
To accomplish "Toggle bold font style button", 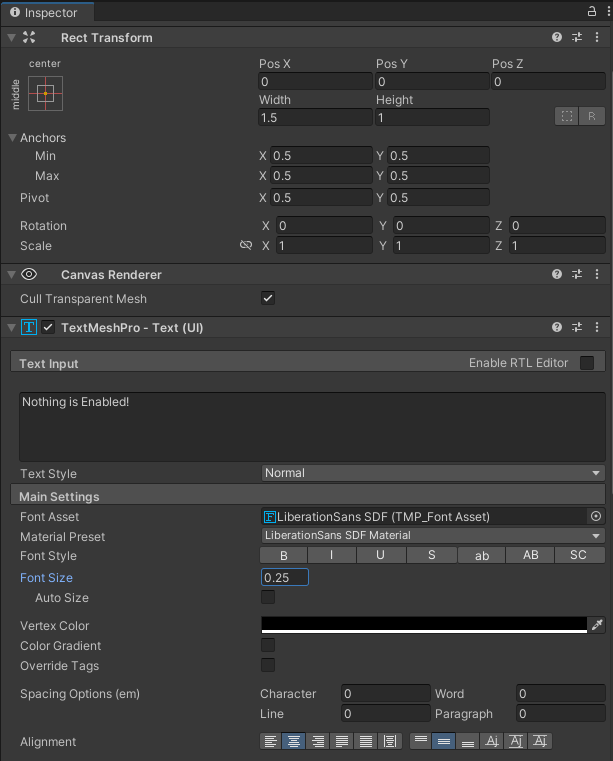I will [x=283, y=555].
